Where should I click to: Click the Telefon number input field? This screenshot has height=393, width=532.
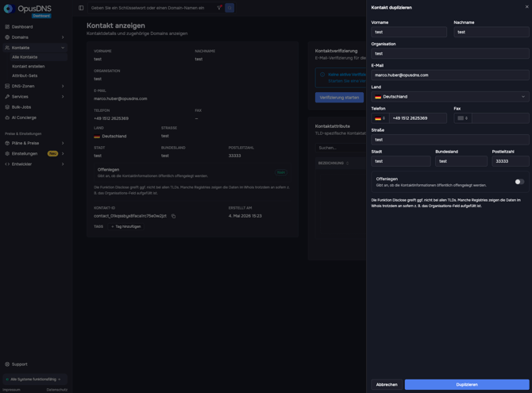click(418, 118)
